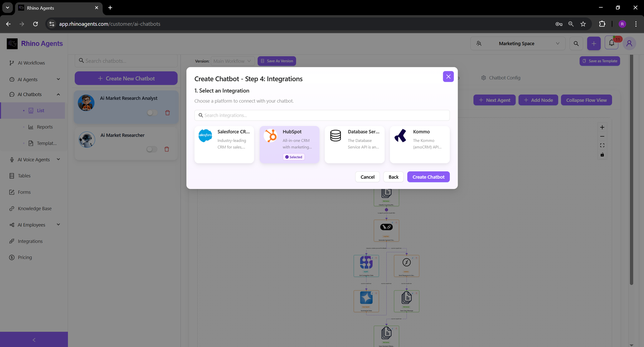This screenshot has width=644, height=347.
Task: Click the Next Agent button
Action: (494, 100)
